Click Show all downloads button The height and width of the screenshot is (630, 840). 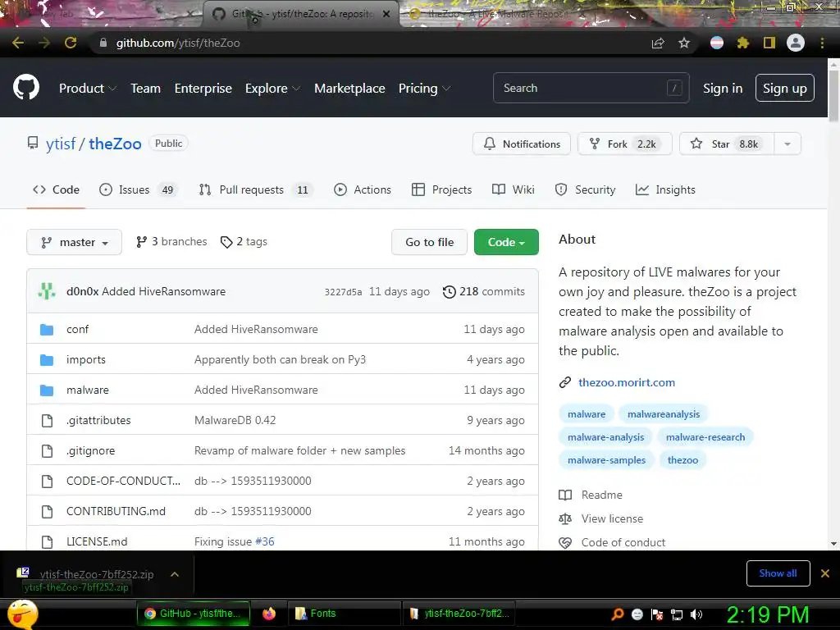pos(778,573)
